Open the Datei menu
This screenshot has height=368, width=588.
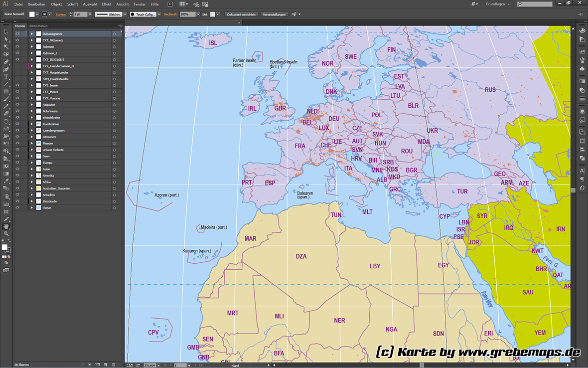pos(18,4)
